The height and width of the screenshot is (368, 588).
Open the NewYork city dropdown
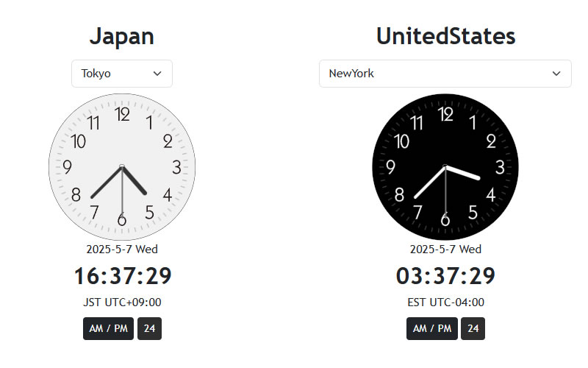point(445,74)
